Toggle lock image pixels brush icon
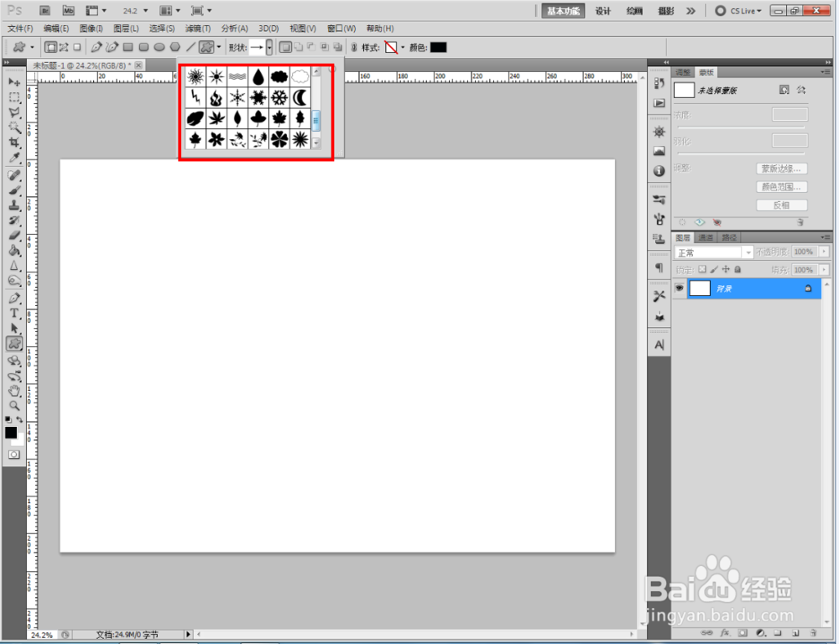The height and width of the screenshot is (644, 839). (714, 269)
